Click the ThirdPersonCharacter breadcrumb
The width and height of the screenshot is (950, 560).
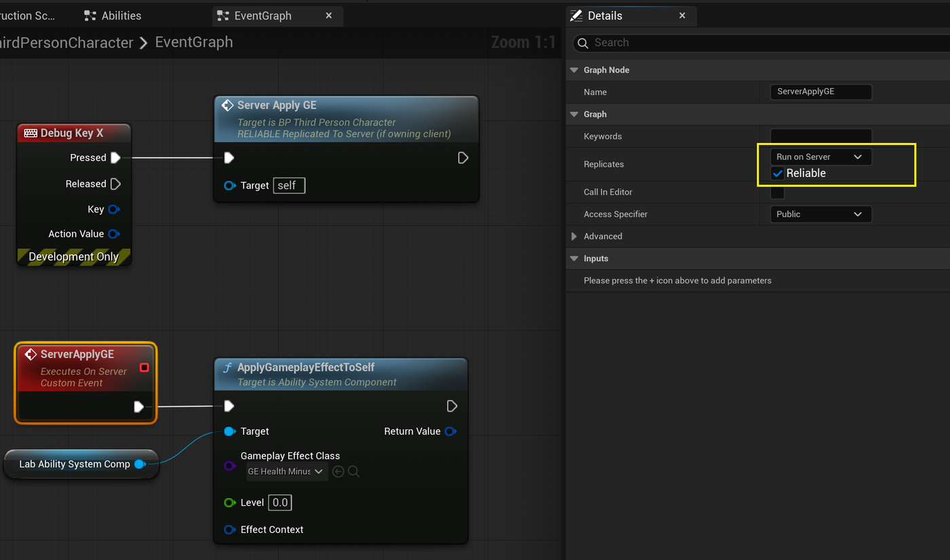(x=66, y=43)
